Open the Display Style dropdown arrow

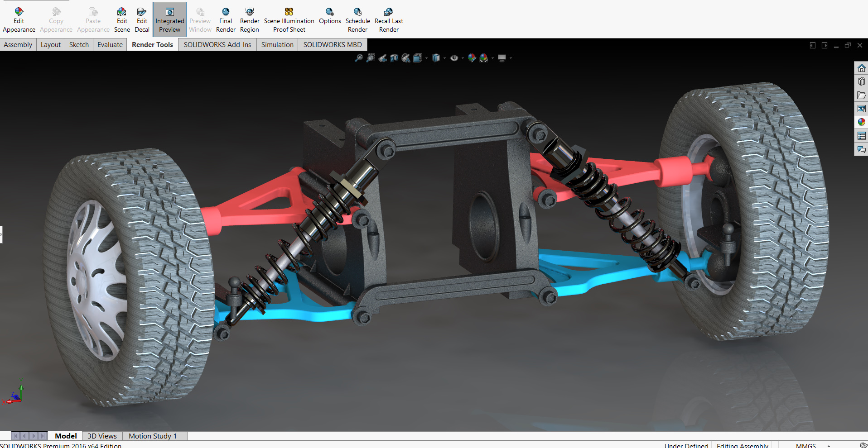pyautogui.click(x=444, y=58)
